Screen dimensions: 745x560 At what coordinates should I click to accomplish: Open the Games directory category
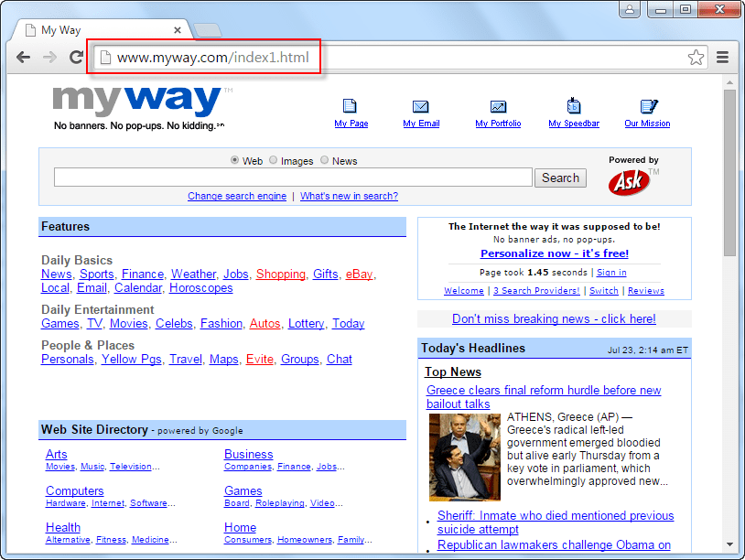[x=243, y=490]
